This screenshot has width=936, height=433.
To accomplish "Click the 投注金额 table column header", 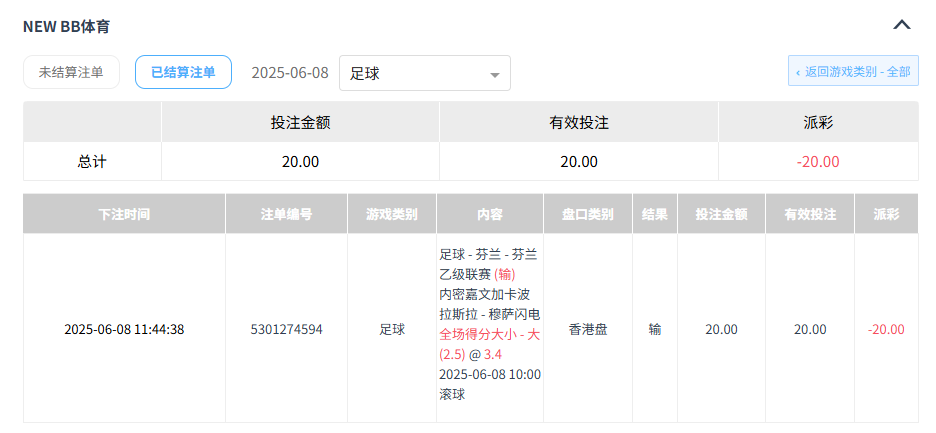I will click(x=721, y=214).
